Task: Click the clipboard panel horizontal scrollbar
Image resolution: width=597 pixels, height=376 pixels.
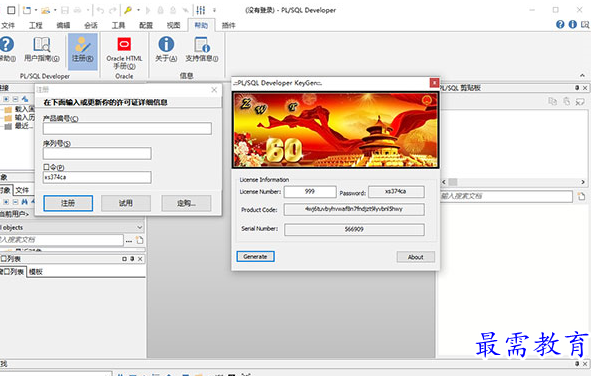Action: coord(513,182)
